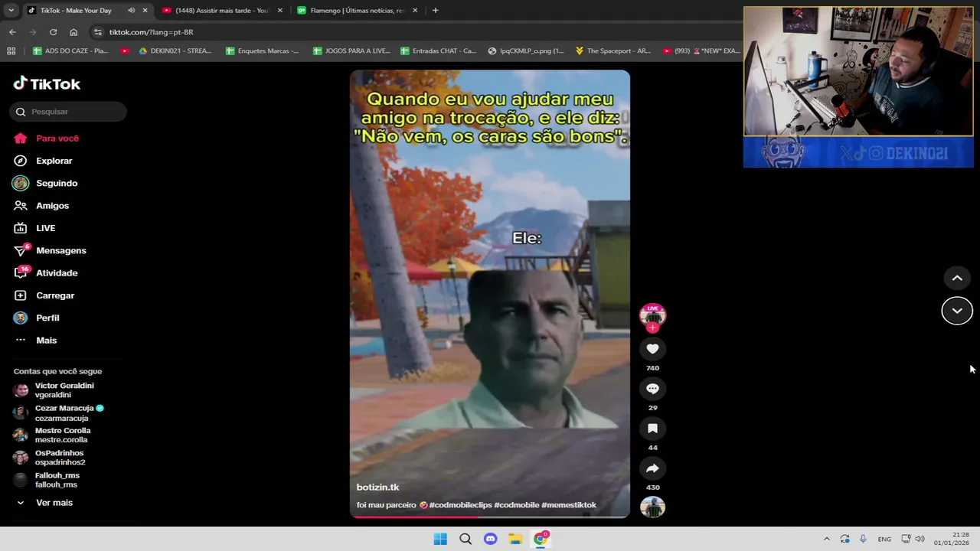Open a new browser tab

[x=435, y=10]
